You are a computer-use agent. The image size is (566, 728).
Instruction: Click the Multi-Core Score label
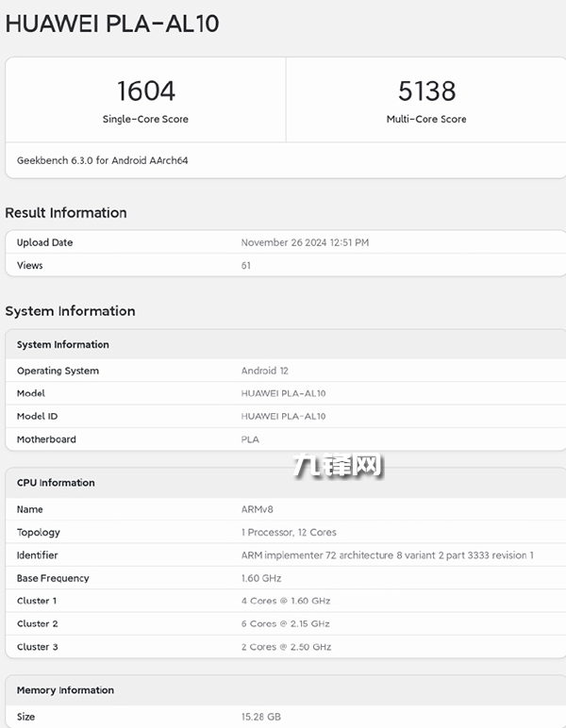426,120
